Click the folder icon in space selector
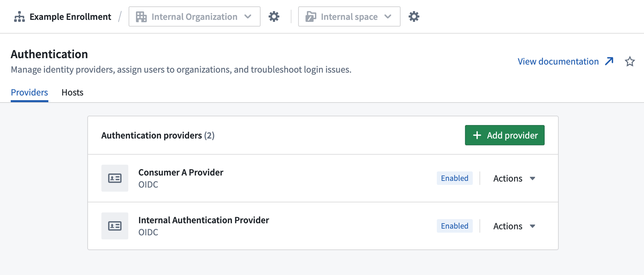The height and width of the screenshot is (275, 644). [311, 17]
